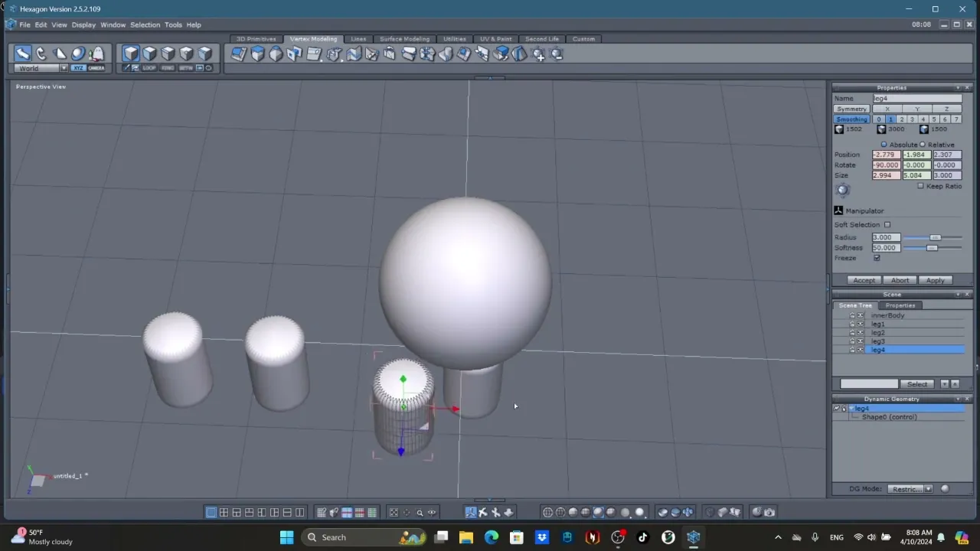
Task: Enable the RING selection mode
Action: pyautogui.click(x=168, y=68)
